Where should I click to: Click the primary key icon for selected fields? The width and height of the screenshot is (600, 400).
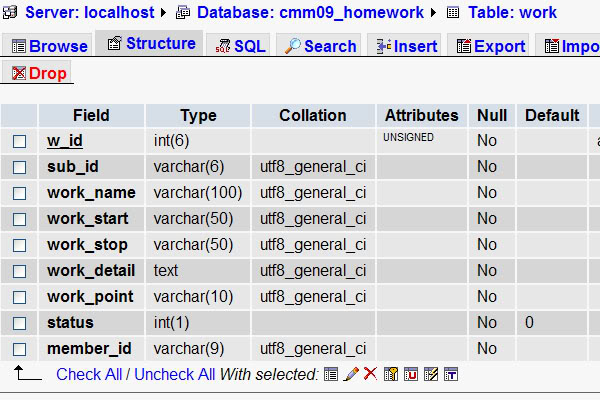(x=391, y=374)
